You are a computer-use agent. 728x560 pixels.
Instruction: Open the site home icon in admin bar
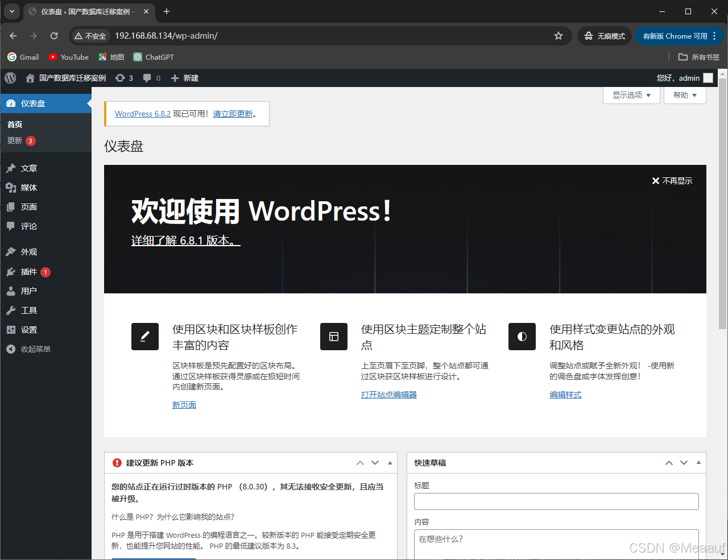(x=30, y=78)
